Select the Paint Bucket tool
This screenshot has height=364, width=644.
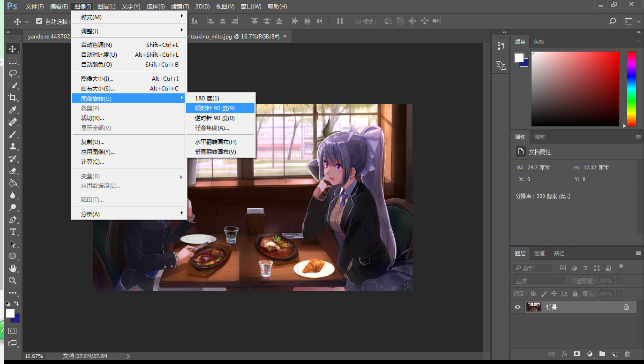point(13,183)
